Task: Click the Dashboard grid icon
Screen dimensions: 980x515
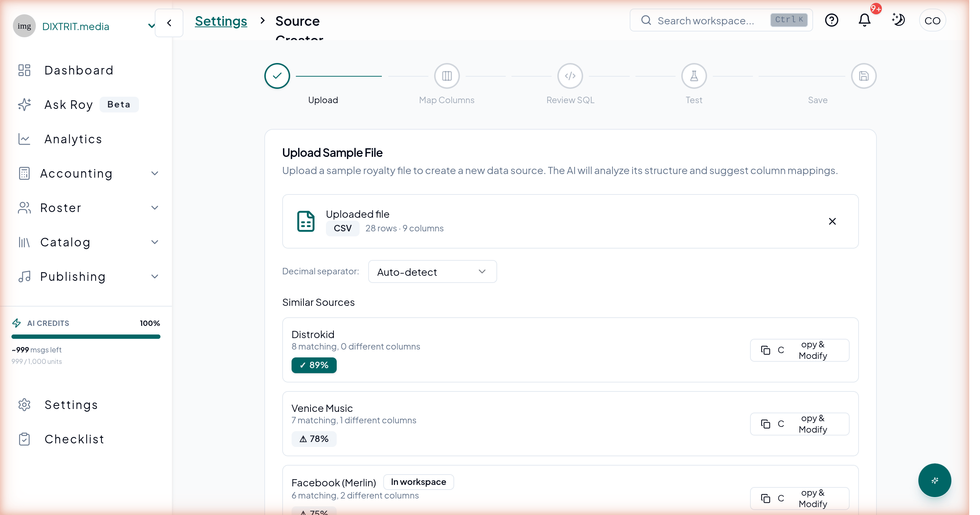Action: tap(24, 70)
